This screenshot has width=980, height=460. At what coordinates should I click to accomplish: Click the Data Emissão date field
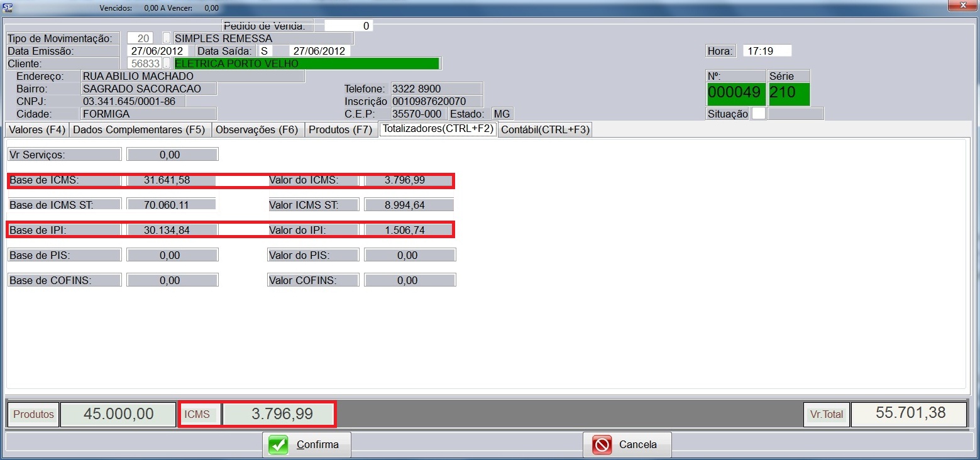coord(157,51)
